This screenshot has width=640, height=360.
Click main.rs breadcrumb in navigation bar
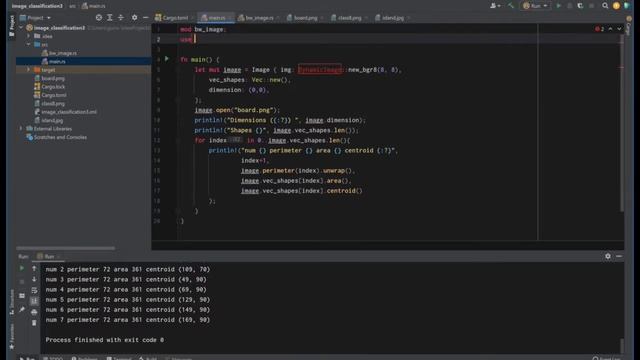94,6
